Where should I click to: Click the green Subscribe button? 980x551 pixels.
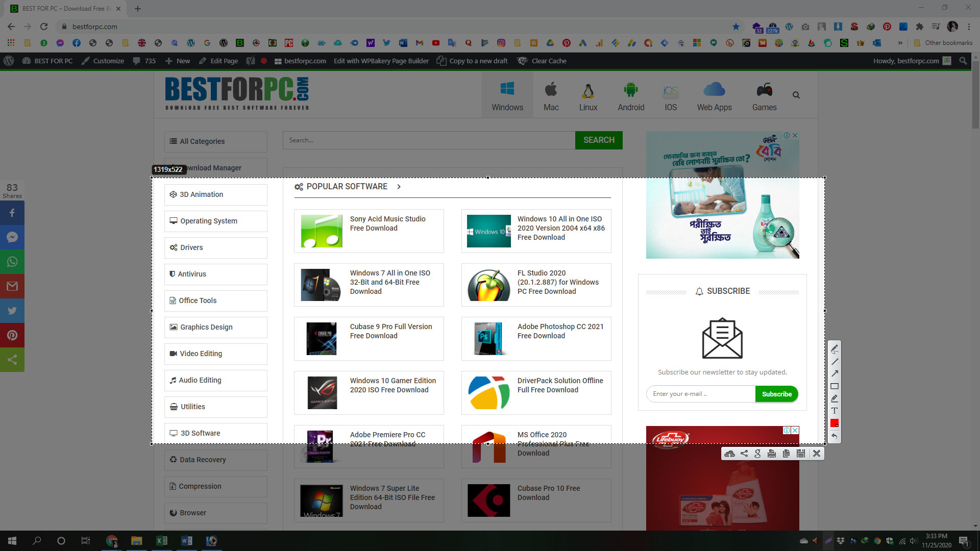coord(776,394)
